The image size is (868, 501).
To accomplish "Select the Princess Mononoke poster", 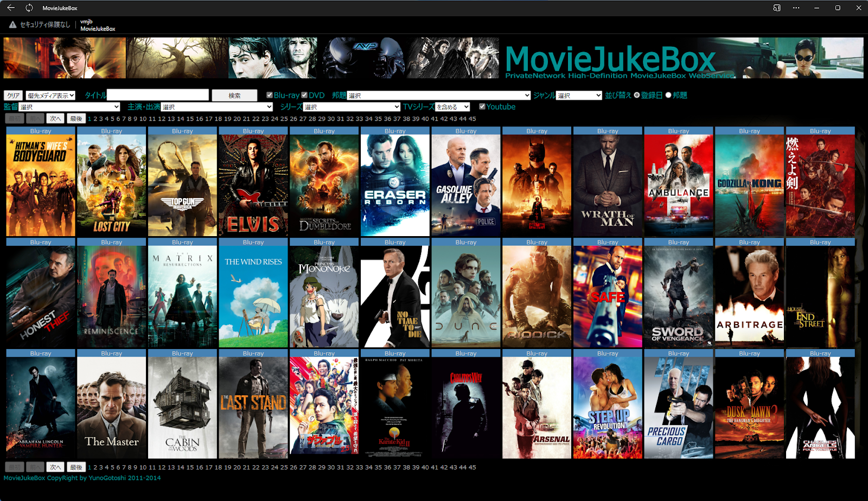I will tap(324, 296).
